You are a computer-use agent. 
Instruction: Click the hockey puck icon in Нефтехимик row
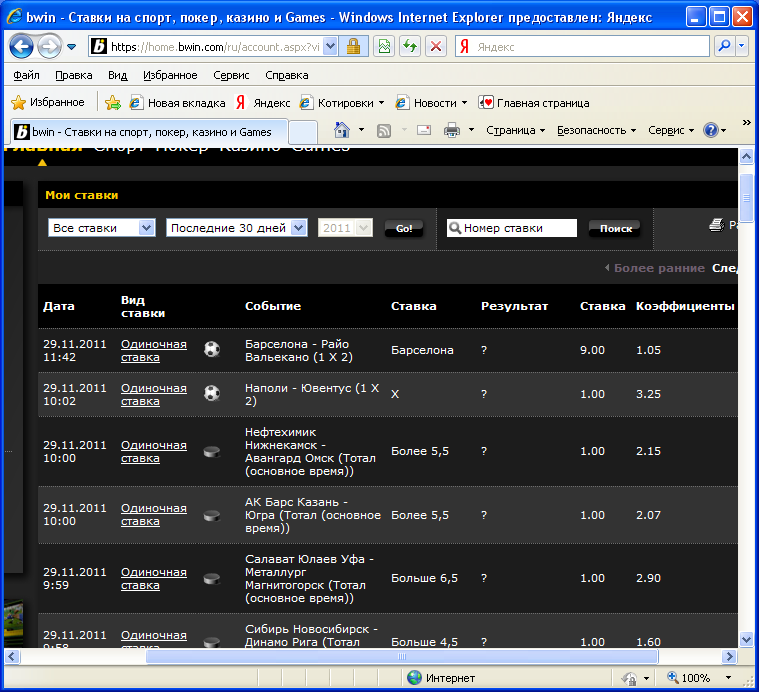(x=212, y=452)
